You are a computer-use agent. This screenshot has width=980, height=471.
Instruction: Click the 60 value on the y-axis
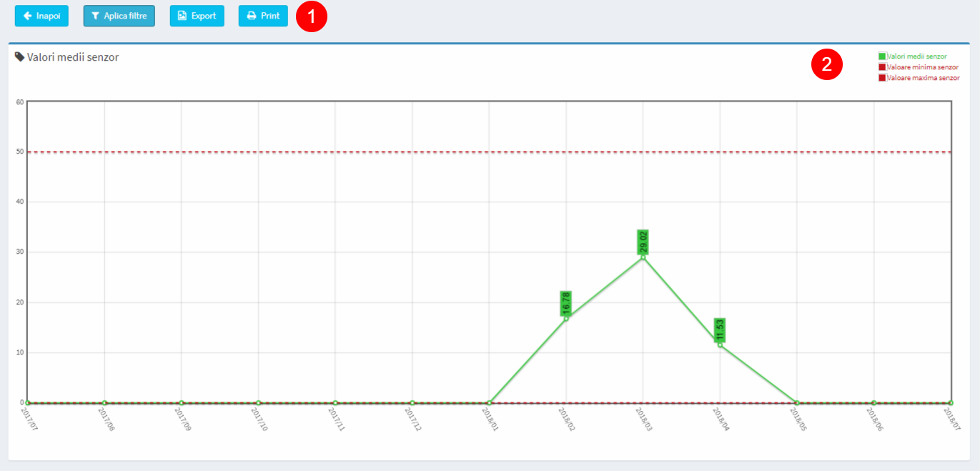pos(20,101)
